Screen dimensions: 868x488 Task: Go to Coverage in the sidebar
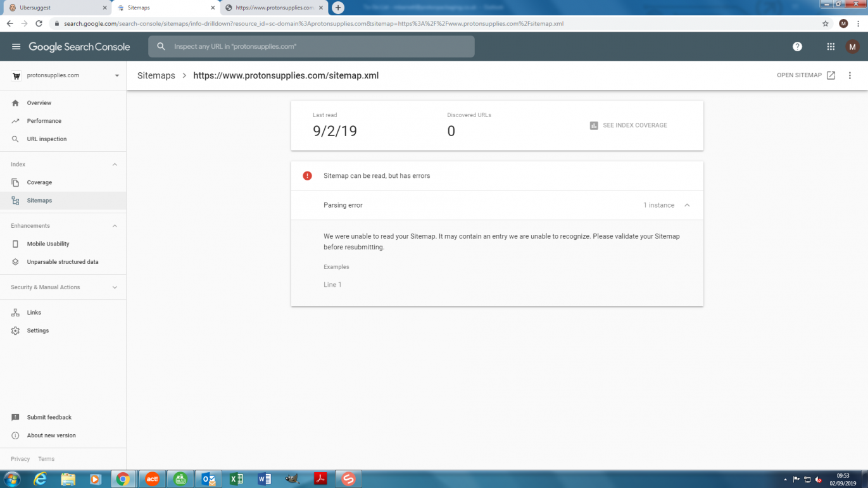[x=39, y=182]
